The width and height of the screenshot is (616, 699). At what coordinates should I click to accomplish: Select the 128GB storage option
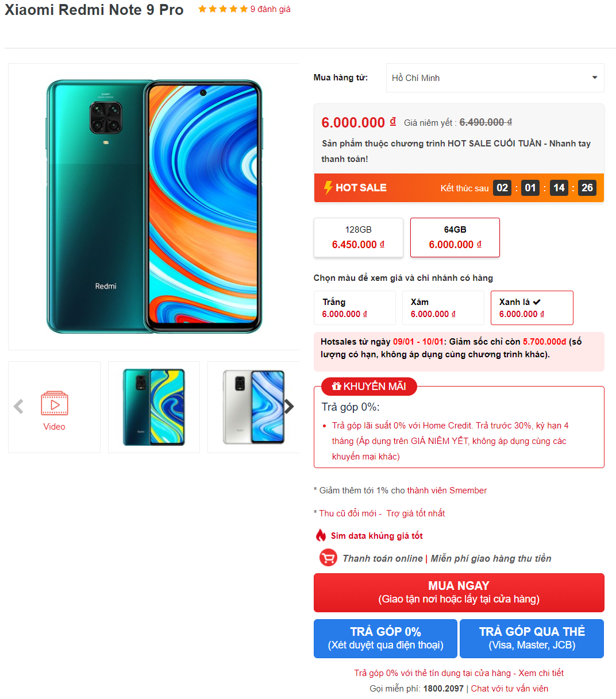tap(359, 237)
